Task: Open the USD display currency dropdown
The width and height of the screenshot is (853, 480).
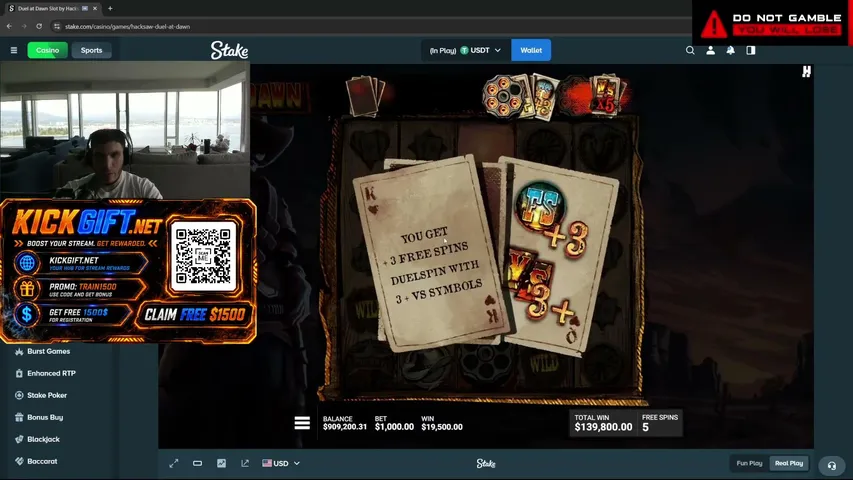Action: 281,463
